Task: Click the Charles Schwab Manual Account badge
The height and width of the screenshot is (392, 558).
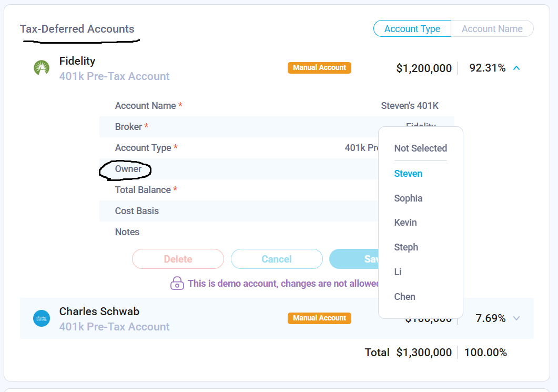Action: [320, 318]
